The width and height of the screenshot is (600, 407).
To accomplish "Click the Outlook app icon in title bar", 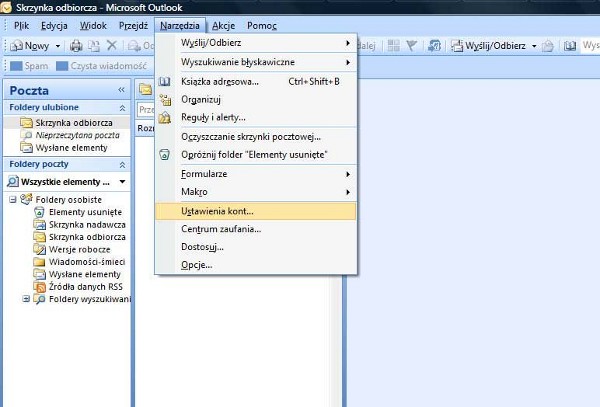I will (x=5, y=7).
